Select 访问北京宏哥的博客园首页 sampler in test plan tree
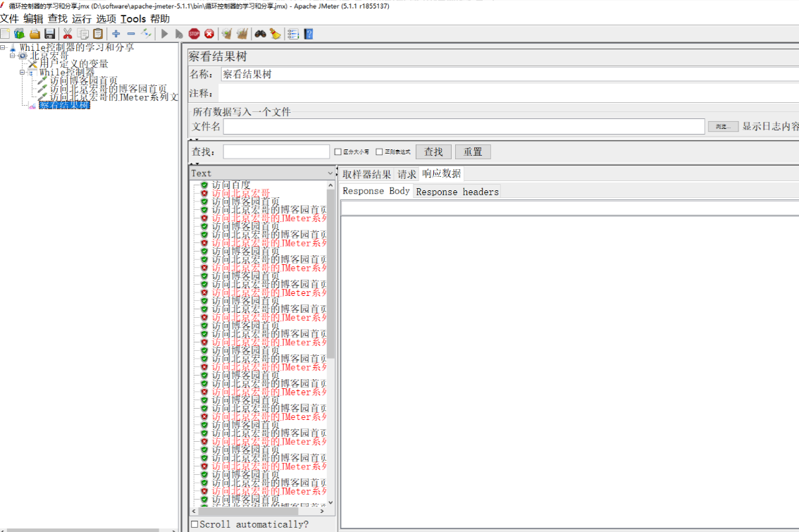The height and width of the screenshot is (532, 799). 108,89
